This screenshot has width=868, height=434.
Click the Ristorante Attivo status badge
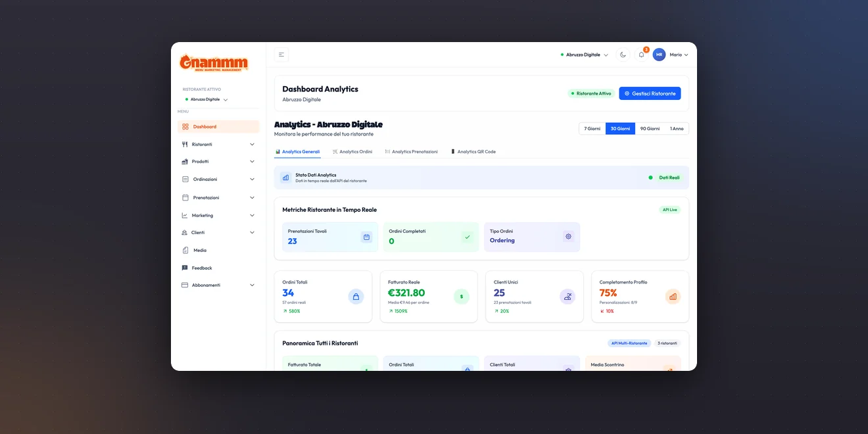pyautogui.click(x=591, y=93)
